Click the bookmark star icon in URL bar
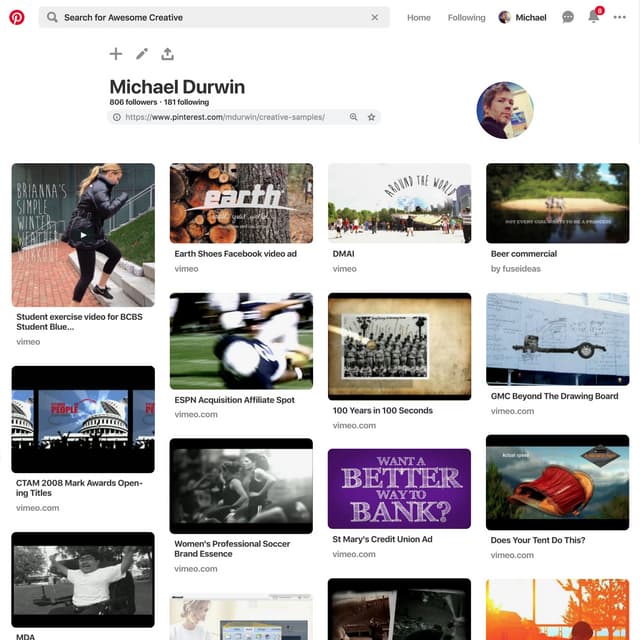 coord(371,117)
